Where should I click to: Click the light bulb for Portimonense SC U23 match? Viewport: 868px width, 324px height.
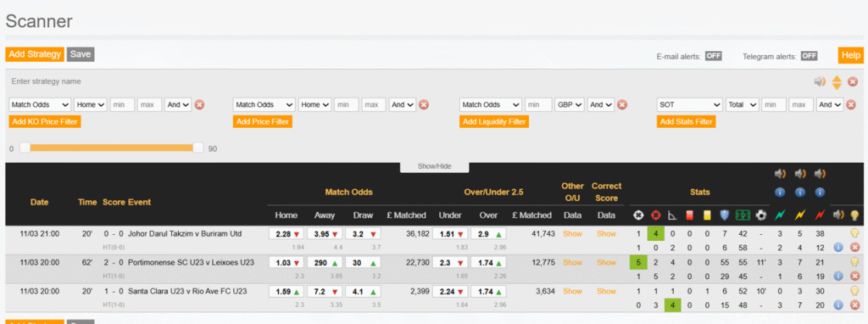(x=854, y=262)
